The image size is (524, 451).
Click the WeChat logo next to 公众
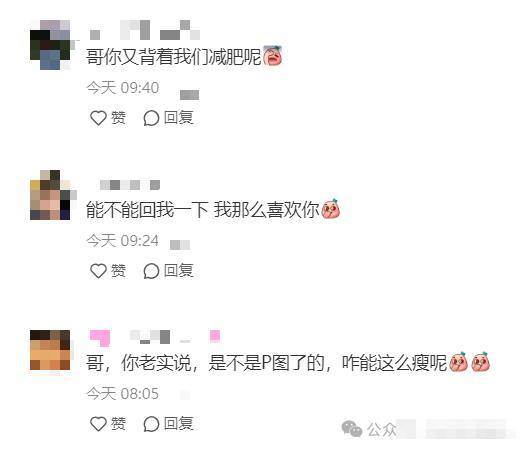click(x=352, y=428)
